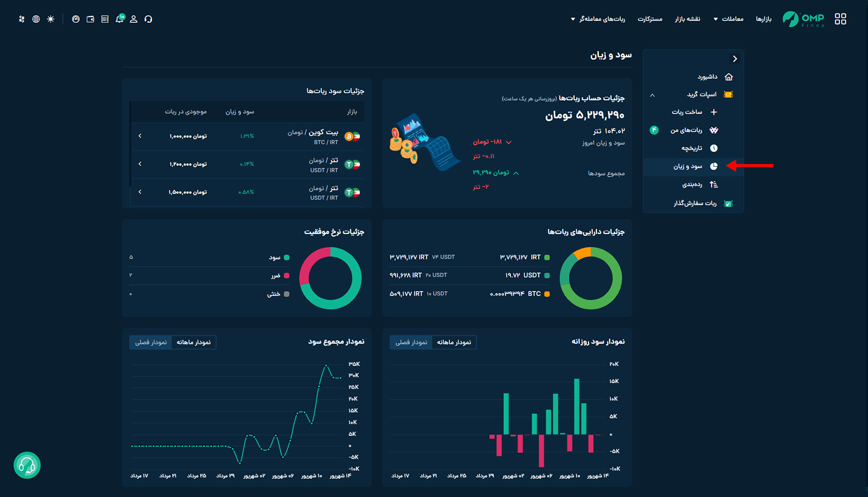868x497 pixels.
Task: Open the globe language selector
Action: coord(36,19)
